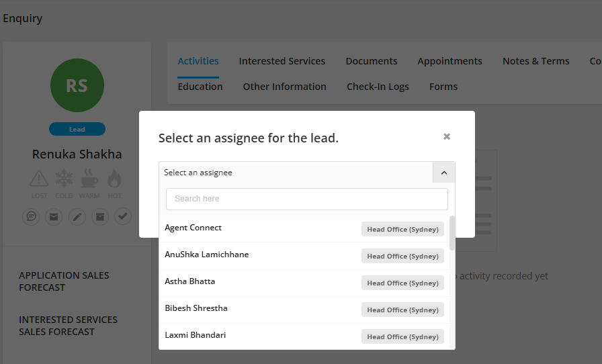Screen dimensions: 602x364
Task: Click the checkmark icon under lead name
Action: [x=122, y=216]
